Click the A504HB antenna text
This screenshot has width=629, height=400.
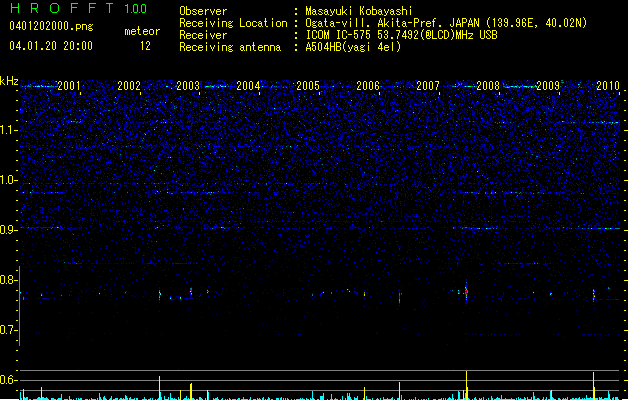click(353, 47)
